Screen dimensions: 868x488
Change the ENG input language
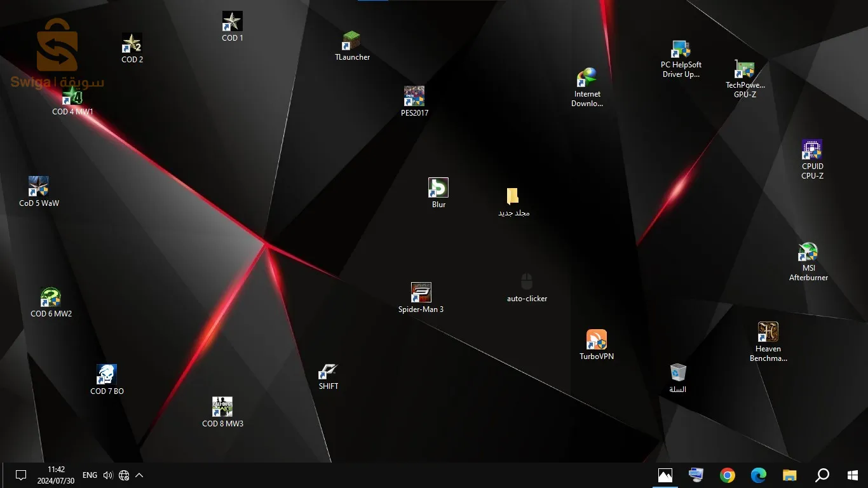point(90,475)
